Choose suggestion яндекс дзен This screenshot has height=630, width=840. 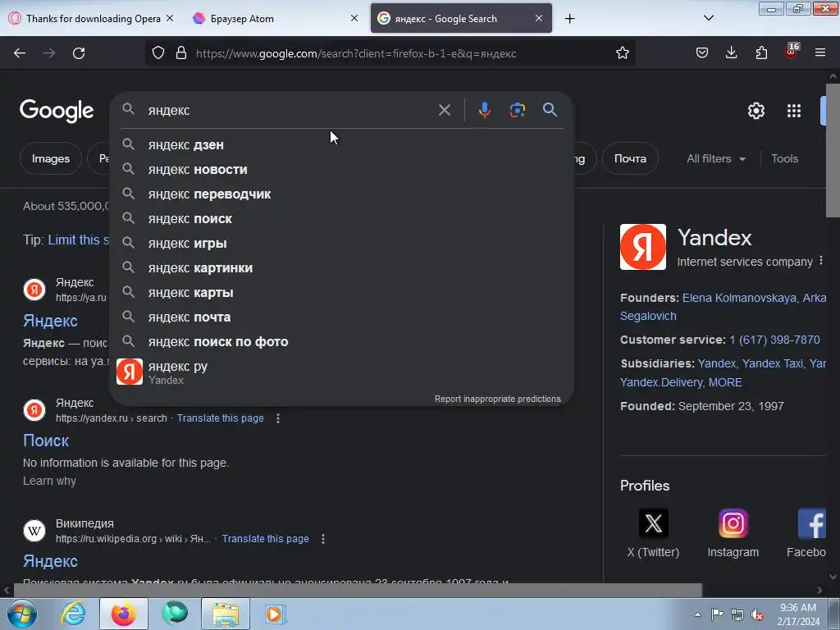pyautogui.click(x=342, y=144)
